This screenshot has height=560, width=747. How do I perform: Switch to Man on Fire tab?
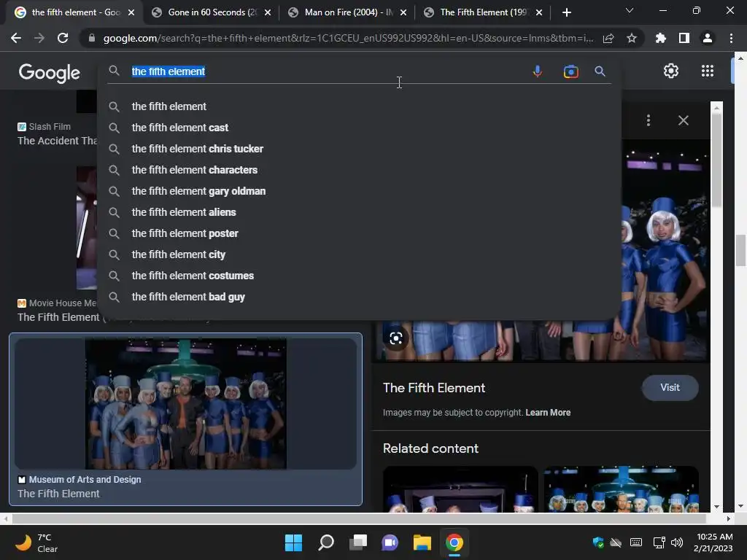click(x=348, y=12)
